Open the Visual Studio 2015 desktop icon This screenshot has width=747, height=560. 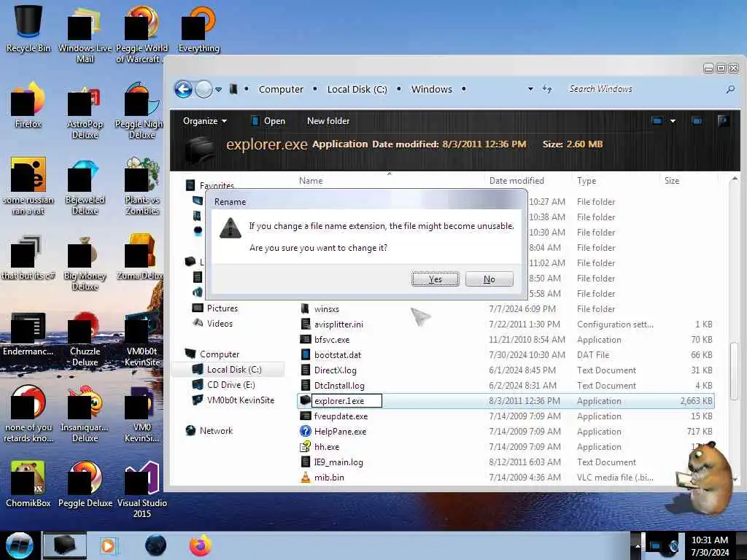(x=142, y=489)
